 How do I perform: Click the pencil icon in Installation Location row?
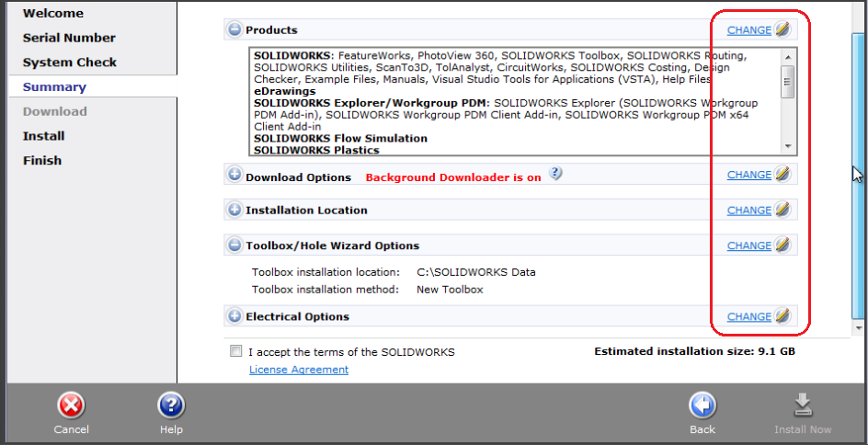(x=782, y=210)
